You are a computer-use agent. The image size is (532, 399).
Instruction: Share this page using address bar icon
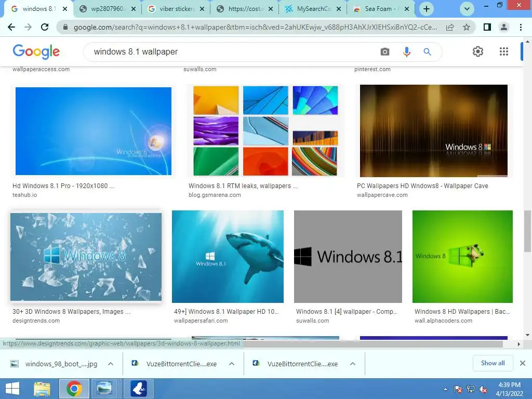(450, 27)
